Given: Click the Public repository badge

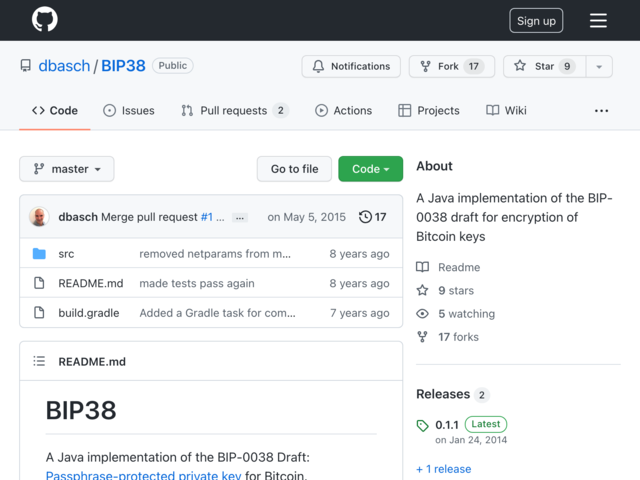Looking at the screenshot, I should (173, 66).
